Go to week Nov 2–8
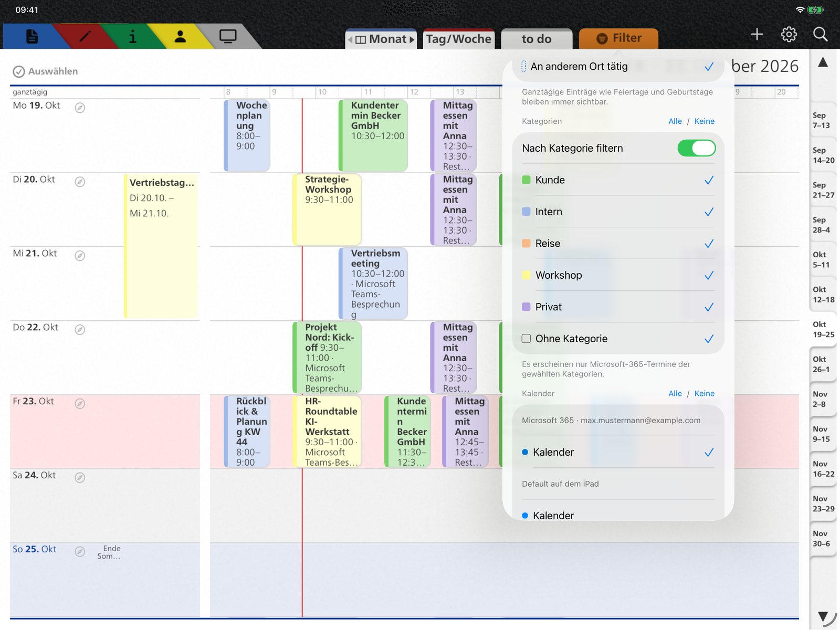 coord(823,399)
